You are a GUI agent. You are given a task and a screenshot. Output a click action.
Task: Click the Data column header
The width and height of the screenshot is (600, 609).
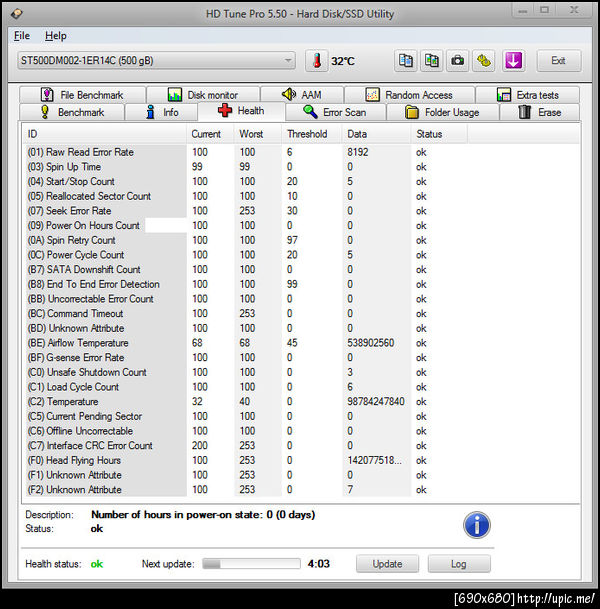[x=376, y=134]
